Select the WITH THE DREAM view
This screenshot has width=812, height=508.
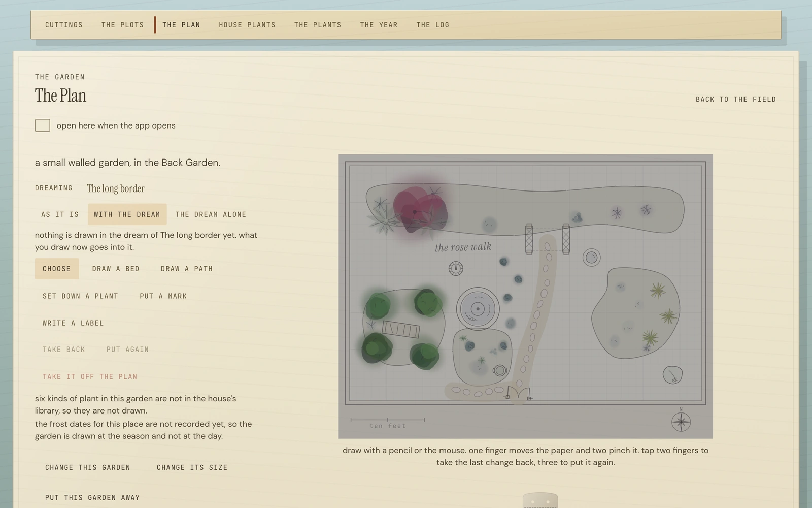[127, 214]
